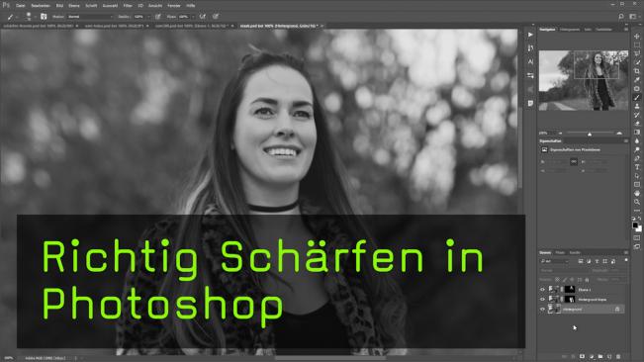
Task: Click the Hintergrund layer lock icon
Action: (x=617, y=309)
